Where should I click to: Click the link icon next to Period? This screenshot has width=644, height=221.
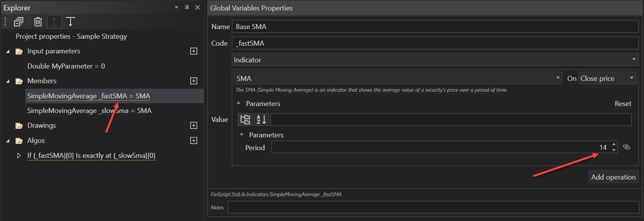pos(627,147)
